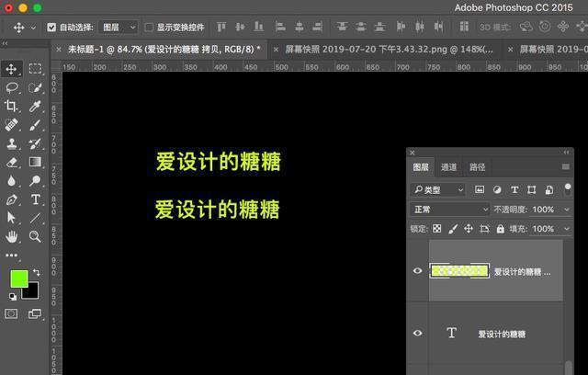Select the History Brush tool
This screenshot has height=375, width=588.
click(x=35, y=143)
